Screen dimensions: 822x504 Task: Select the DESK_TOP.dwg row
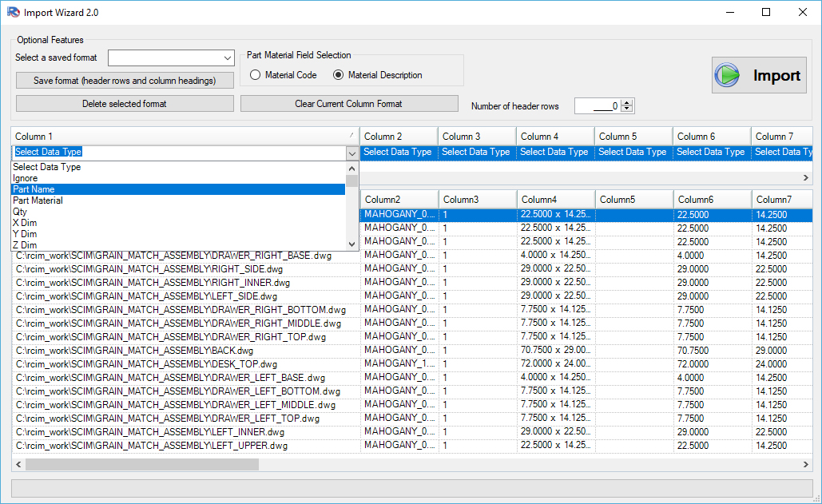point(184,364)
